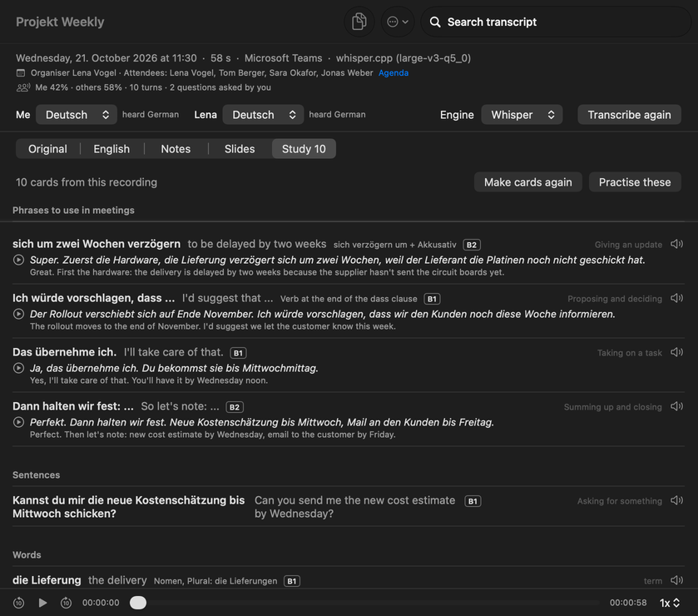The width and height of the screenshot is (698, 616).
Task: Click the B1 badge on 'Das übernehme ich' card
Action: click(238, 353)
